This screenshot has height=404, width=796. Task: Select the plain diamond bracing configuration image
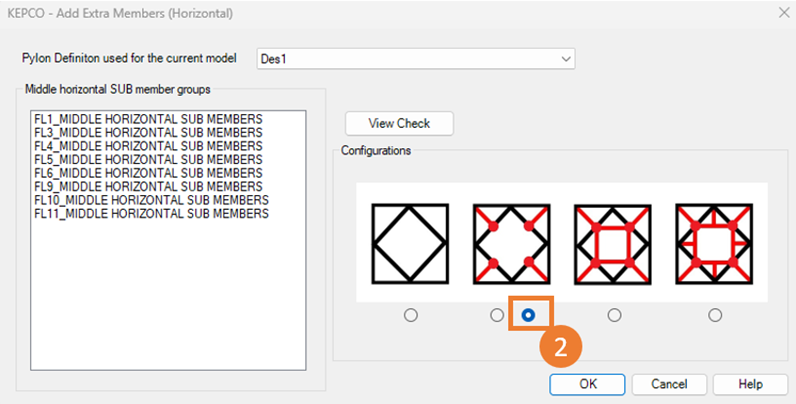(x=410, y=241)
